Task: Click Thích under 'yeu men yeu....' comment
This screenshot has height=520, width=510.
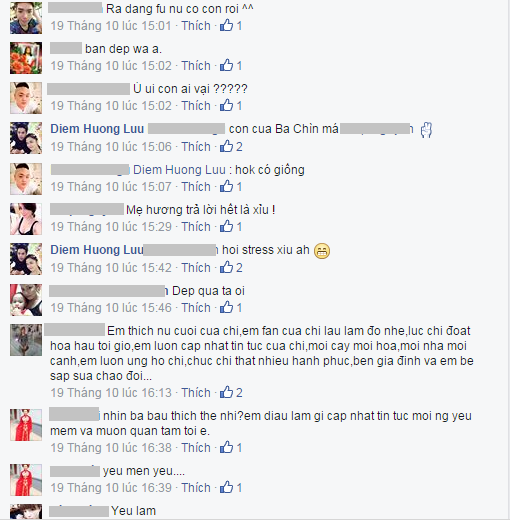Action: click(x=196, y=487)
